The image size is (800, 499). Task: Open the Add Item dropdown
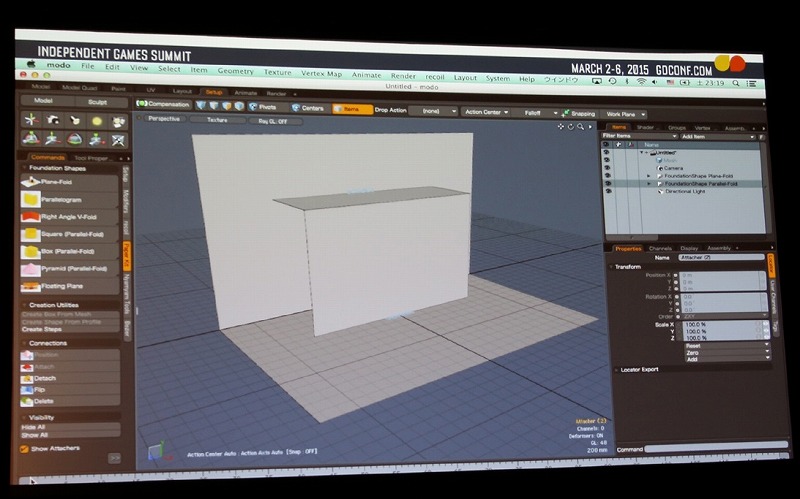pos(717,137)
